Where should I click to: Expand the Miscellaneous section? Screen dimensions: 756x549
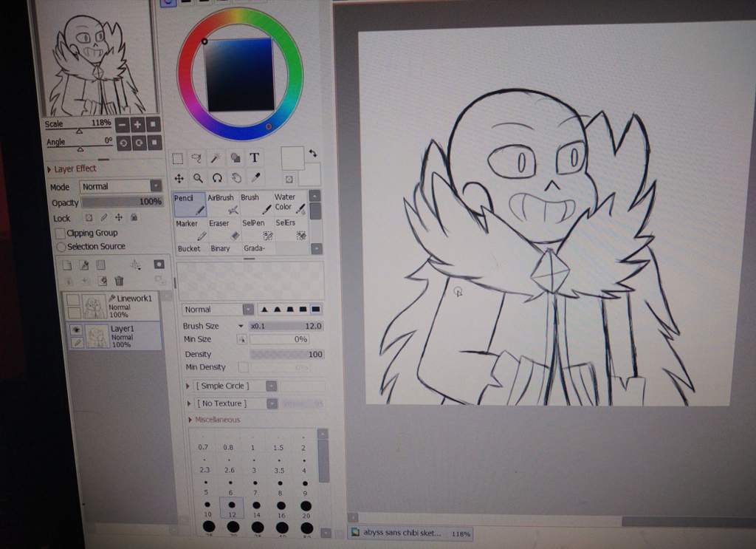[x=190, y=420]
